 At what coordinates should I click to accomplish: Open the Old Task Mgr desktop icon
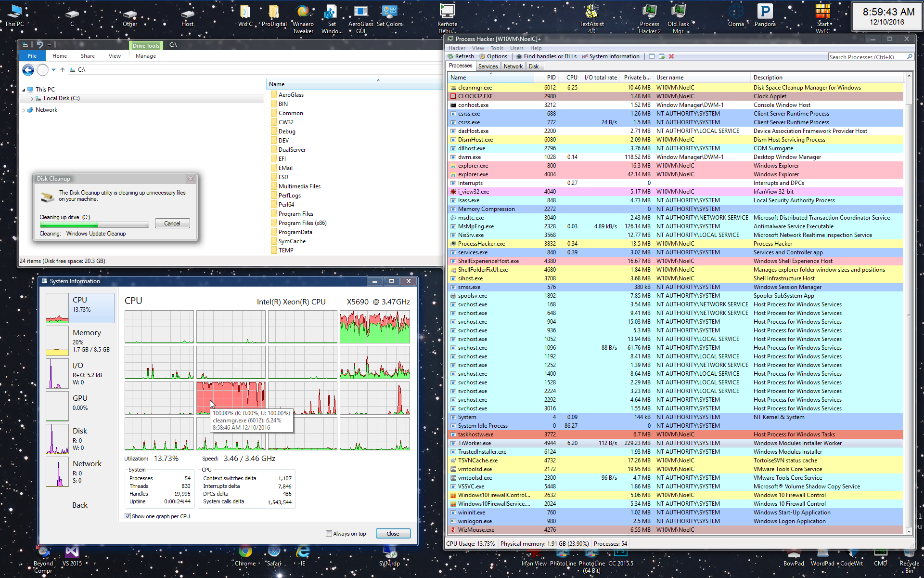(679, 19)
